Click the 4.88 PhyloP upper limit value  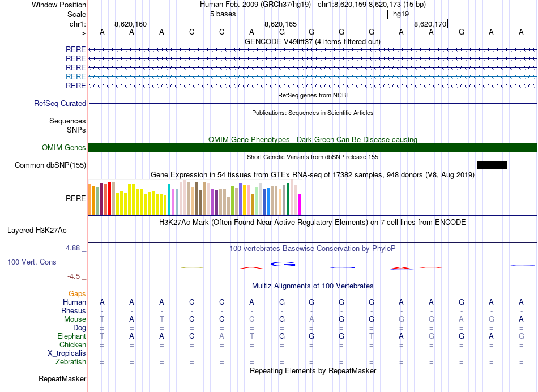(x=72, y=248)
